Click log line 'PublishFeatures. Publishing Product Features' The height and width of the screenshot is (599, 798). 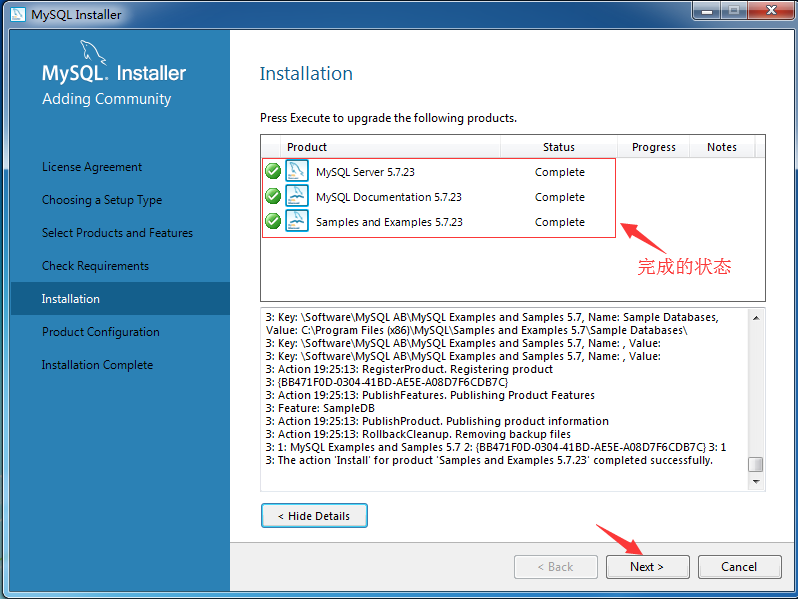(x=430, y=395)
